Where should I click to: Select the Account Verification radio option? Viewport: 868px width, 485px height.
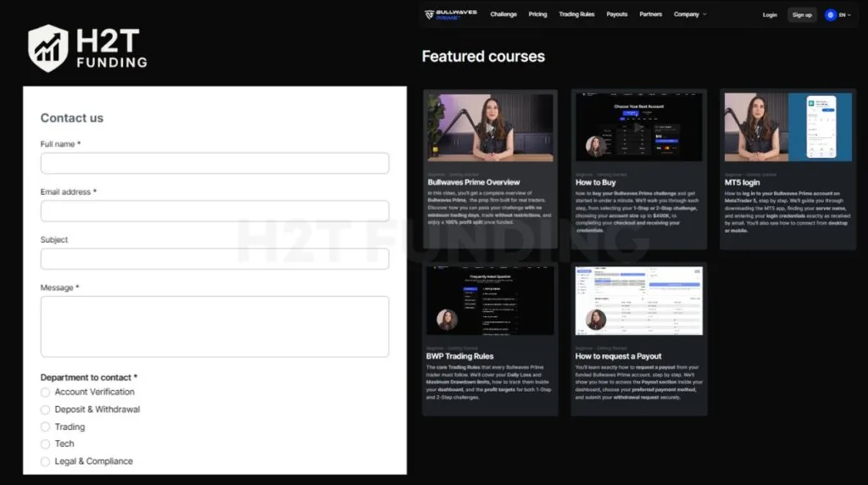tap(46, 393)
